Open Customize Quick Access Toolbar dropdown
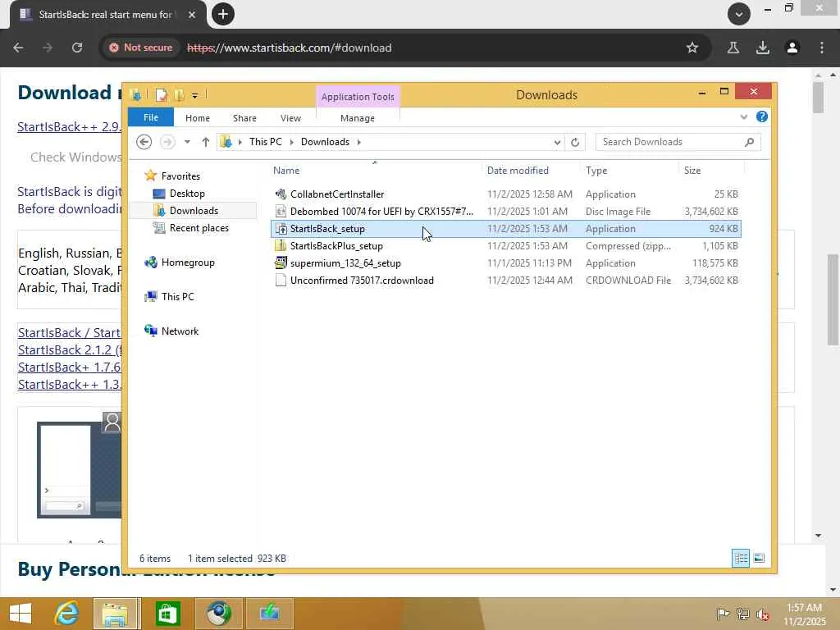Image resolution: width=840 pixels, height=630 pixels. (x=194, y=96)
